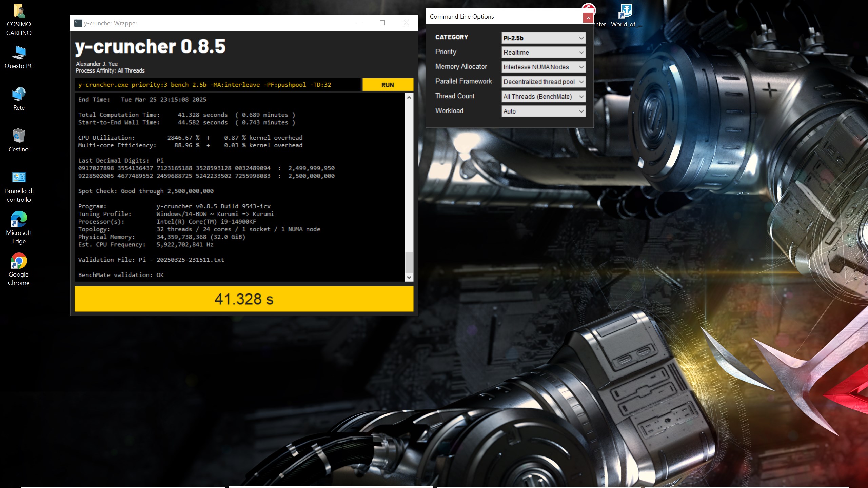Launch Microsoft Edge from desktop

(x=19, y=228)
